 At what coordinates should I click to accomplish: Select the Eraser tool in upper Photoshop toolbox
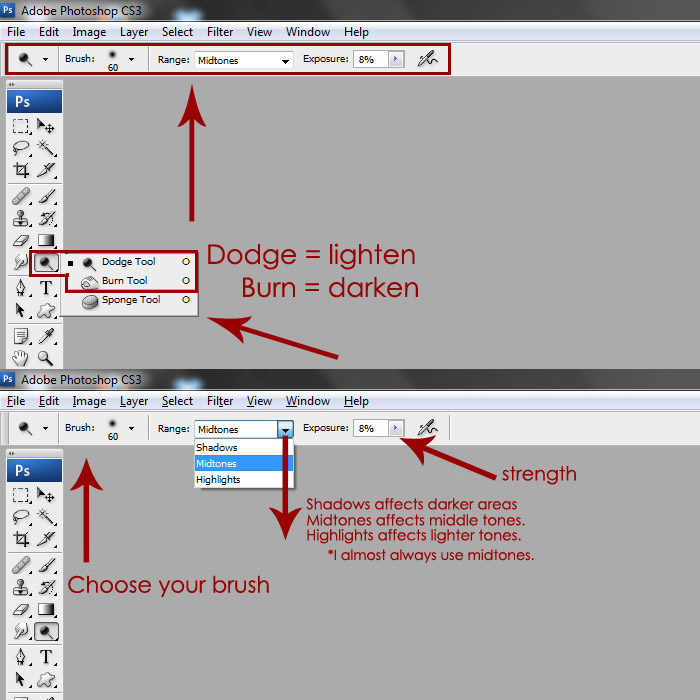tap(21, 241)
